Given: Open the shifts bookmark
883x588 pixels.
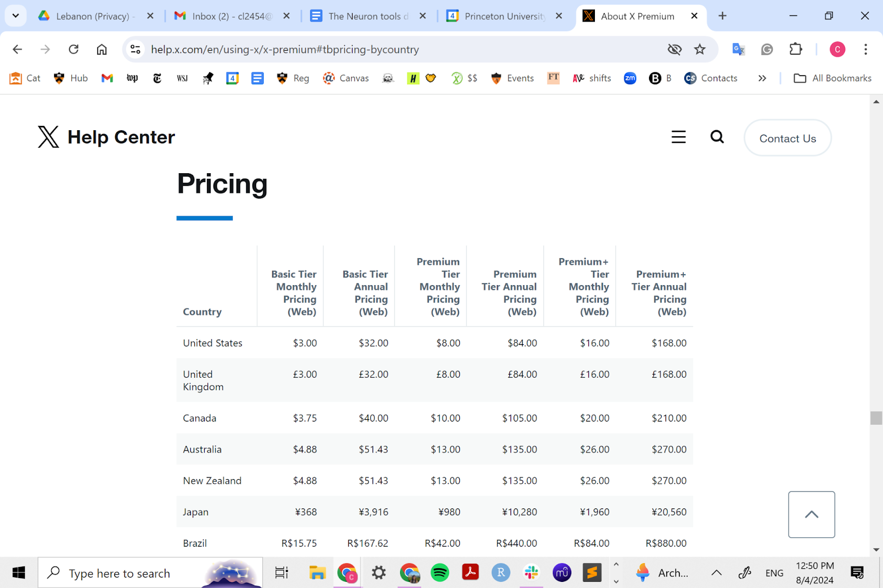Looking at the screenshot, I should [x=592, y=78].
